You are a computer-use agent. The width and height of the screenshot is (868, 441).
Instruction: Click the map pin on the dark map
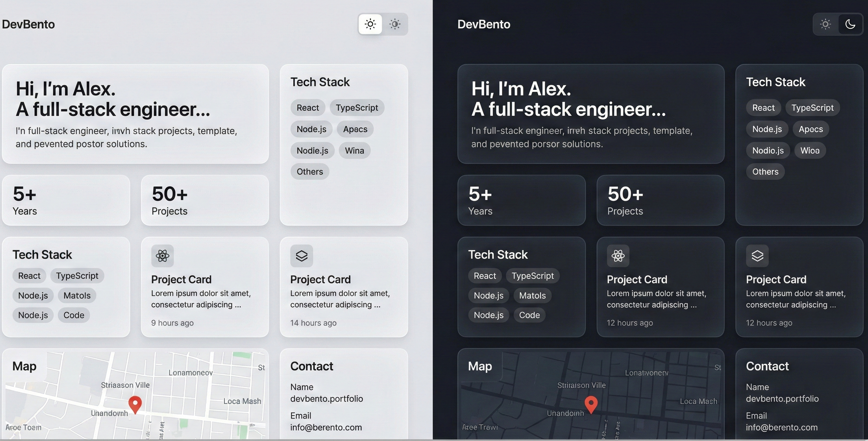point(591,404)
